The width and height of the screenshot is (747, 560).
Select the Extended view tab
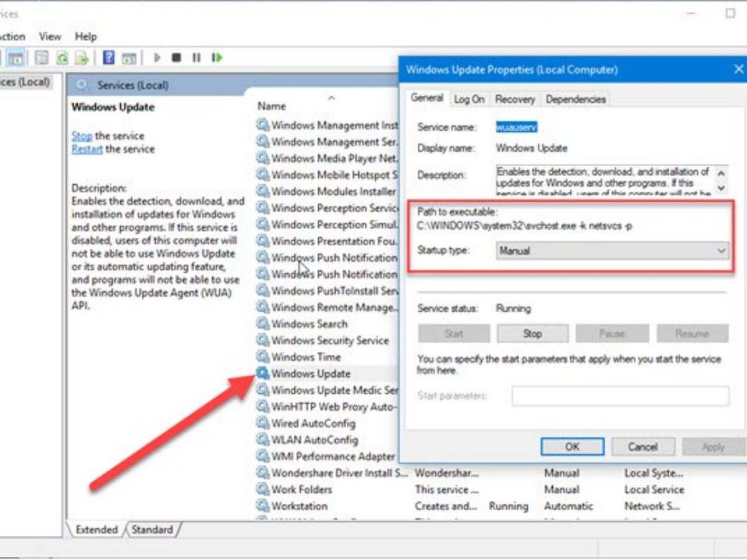point(96,530)
